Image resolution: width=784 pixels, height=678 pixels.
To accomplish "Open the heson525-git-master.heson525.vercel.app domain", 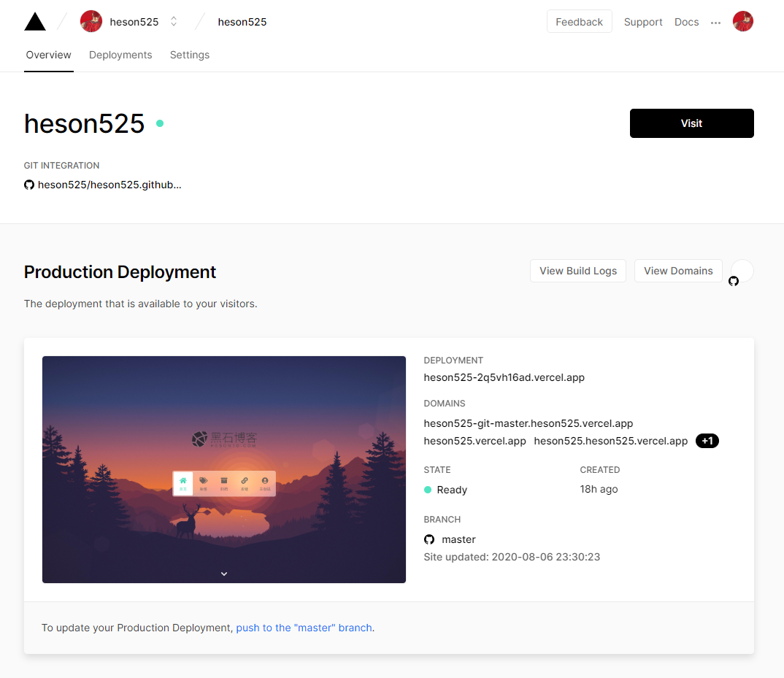I will (528, 423).
